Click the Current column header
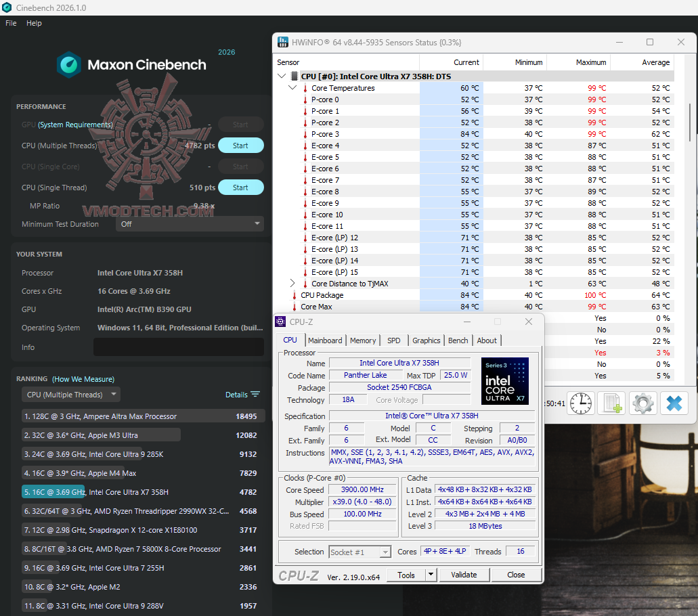 [452, 62]
